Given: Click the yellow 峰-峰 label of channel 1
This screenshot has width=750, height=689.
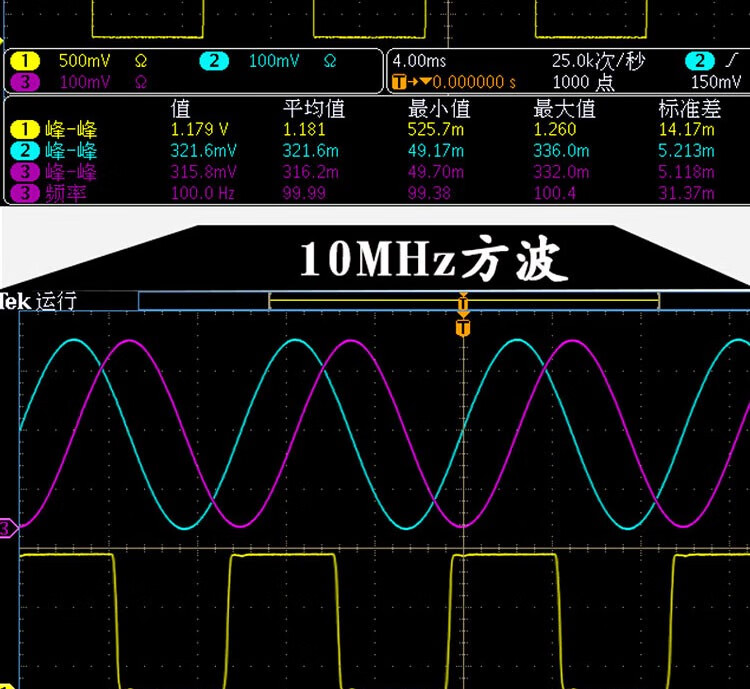Looking at the screenshot, I should coord(71,130).
